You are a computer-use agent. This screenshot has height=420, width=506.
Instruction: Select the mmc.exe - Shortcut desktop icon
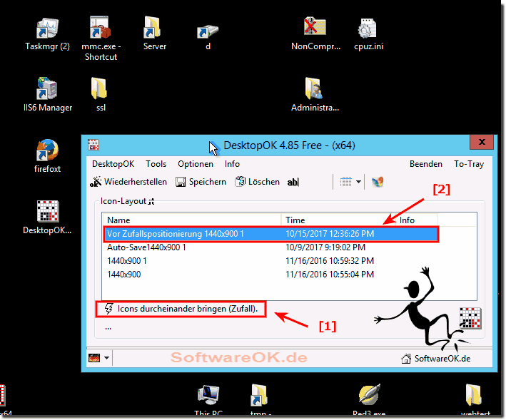tap(101, 39)
